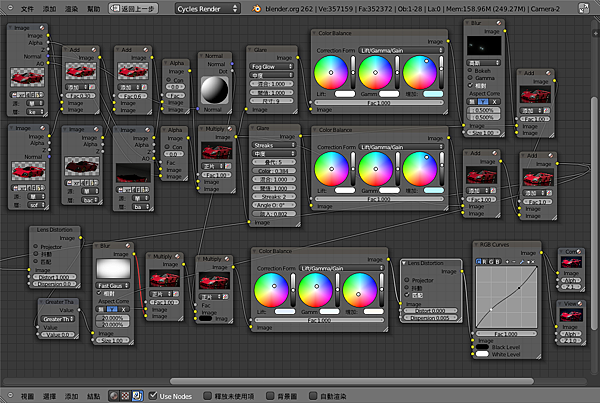Open the 幫助 help menu

point(93,8)
